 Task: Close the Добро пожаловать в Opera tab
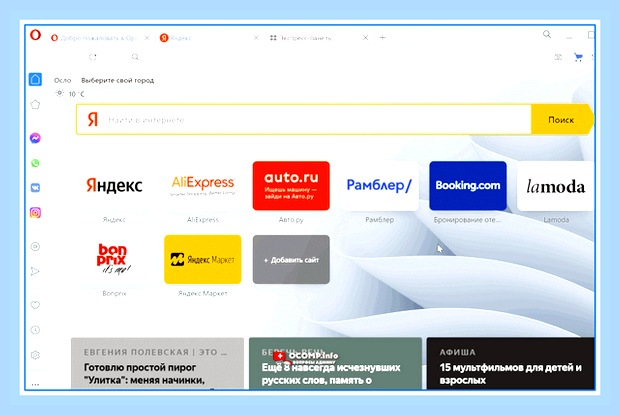click(147, 38)
